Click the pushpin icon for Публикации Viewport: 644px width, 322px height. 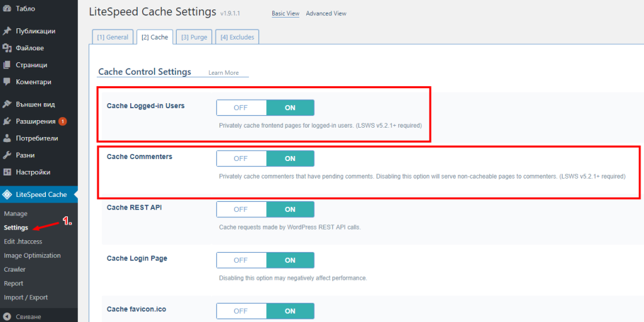click(x=7, y=31)
